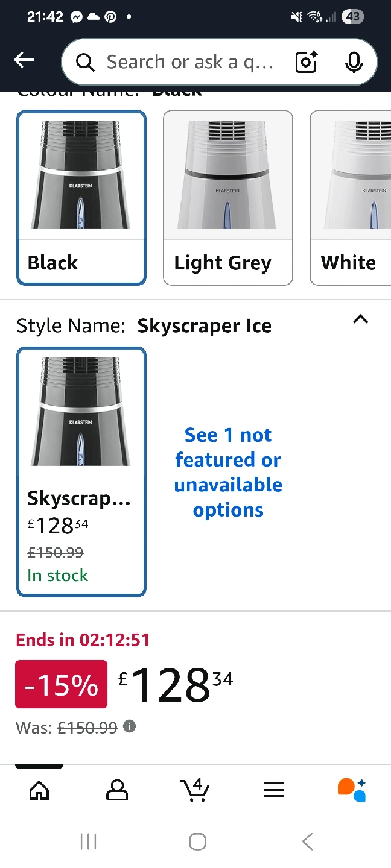
Task: Go to the Home tab icon
Action: 39,790
